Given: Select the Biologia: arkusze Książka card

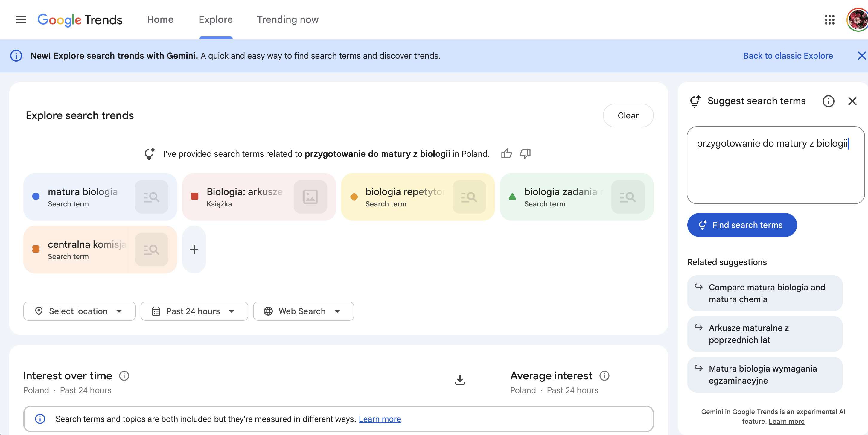Looking at the screenshot, I should pyautogui.click(x=259, y=197).
